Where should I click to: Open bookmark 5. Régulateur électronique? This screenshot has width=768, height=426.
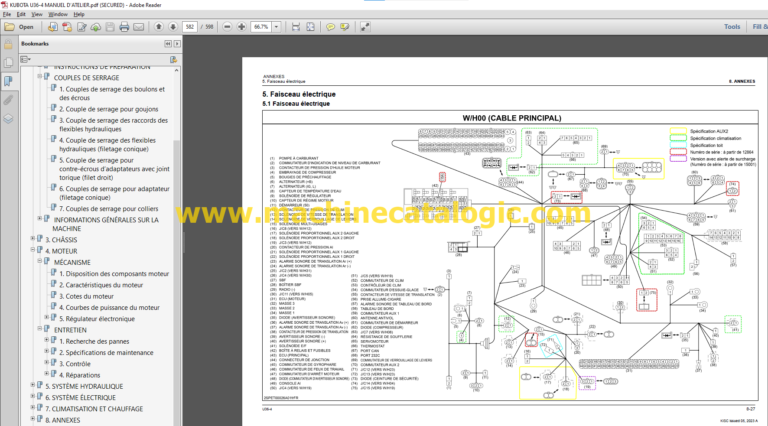pos(97,319)
